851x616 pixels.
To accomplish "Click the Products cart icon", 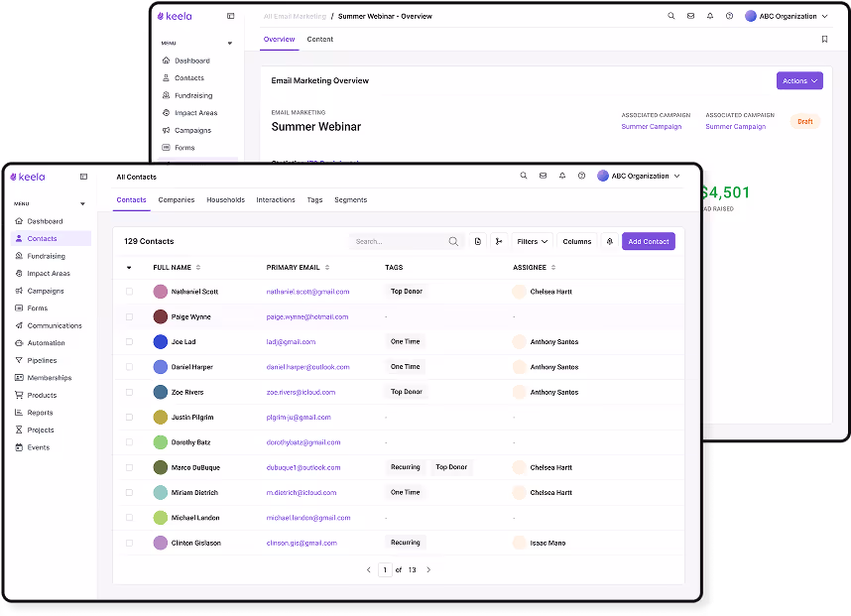I will [x=19, y=395].
